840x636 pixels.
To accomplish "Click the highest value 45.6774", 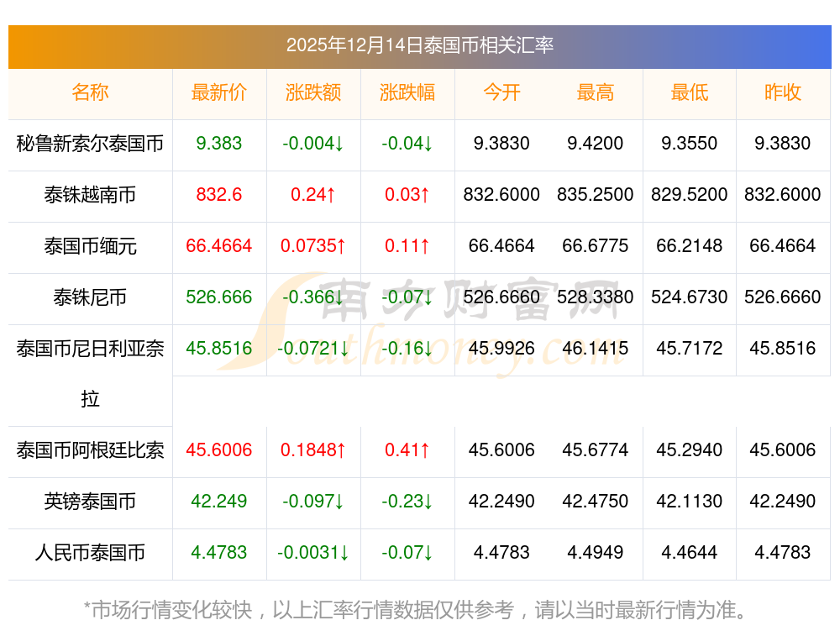I will coord(596,449).
